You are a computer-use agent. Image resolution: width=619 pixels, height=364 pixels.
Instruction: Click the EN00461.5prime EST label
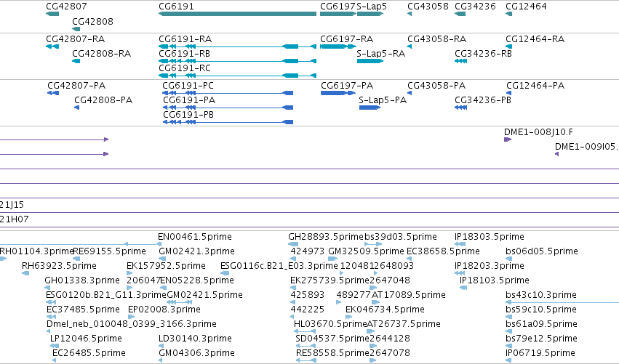pyautogui.click(x=195, y=237)
